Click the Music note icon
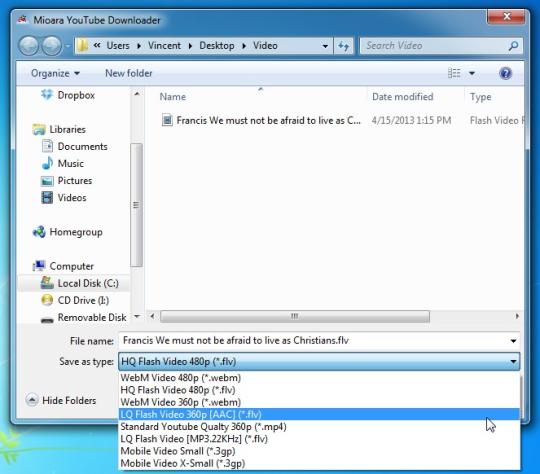This screenshot has height=474, width=540. tap(47, 163)
